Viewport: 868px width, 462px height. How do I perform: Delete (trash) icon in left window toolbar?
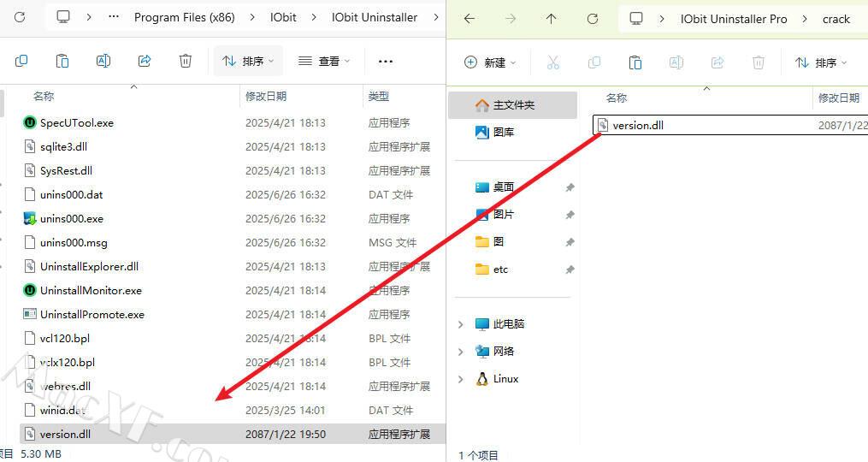(x=186, y=61)
